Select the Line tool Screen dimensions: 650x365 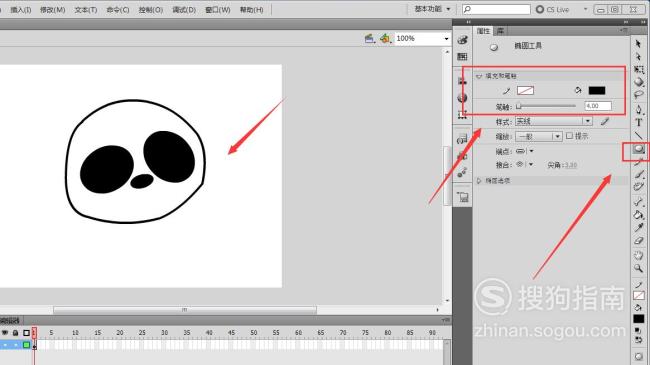click(639, 135)
